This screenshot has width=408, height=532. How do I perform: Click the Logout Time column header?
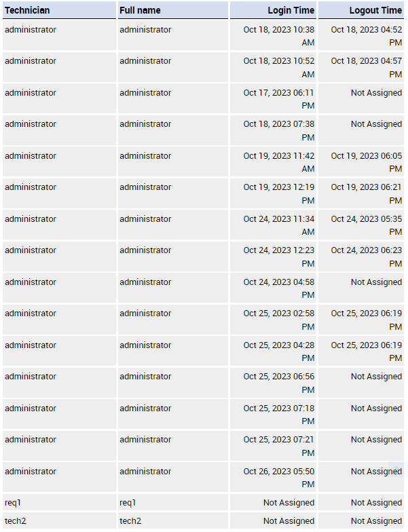375,10
